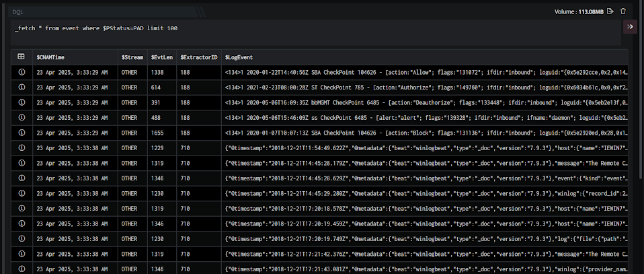The image size is (644, 274).
Task: Click the export icon beside Volume
Action: pos(610,11)
